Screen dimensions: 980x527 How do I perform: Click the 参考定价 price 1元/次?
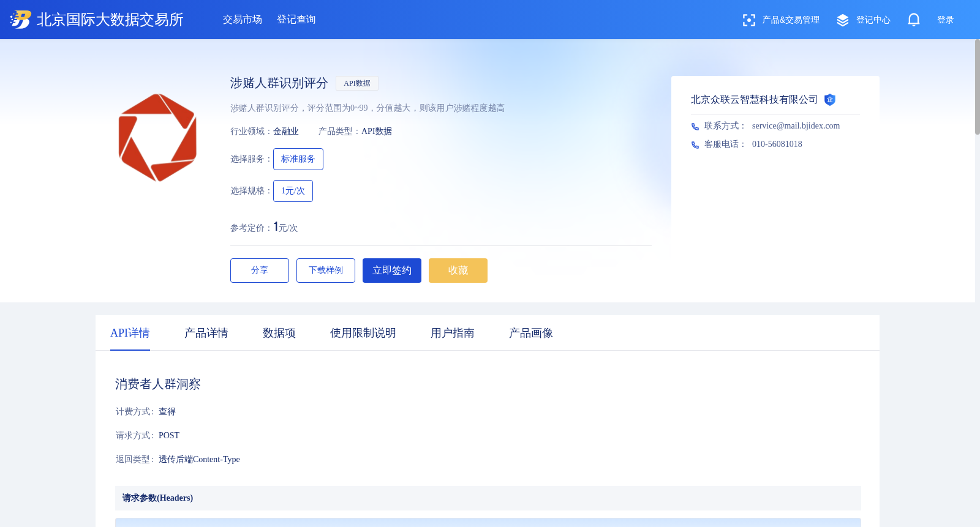[x=285, y=227]
